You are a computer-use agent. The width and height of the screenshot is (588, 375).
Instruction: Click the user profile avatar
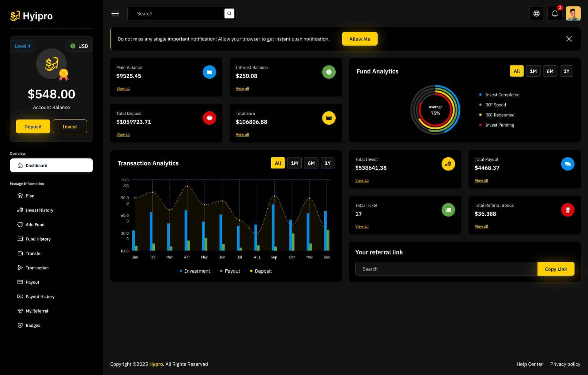(x=573, y=13)
